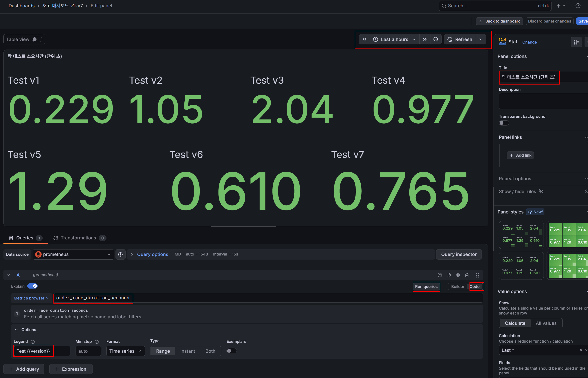Collapse the Options section
The height and width of the screenshot is (378, 588).
[26, 330]
